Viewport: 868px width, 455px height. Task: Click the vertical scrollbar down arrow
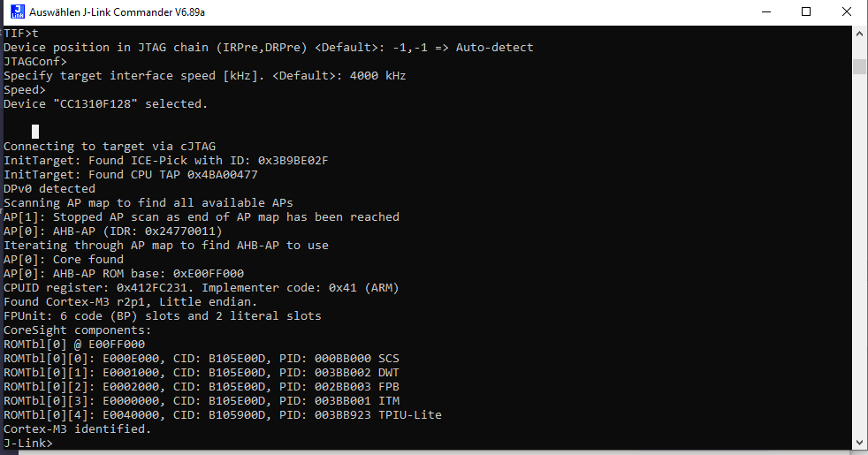(x=859, y=443)
